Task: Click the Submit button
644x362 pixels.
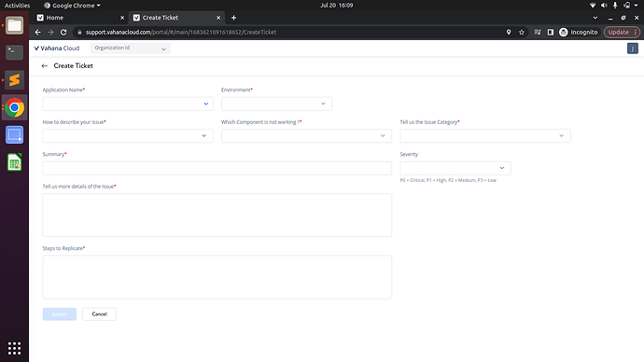Action: [x=60, y=314]
